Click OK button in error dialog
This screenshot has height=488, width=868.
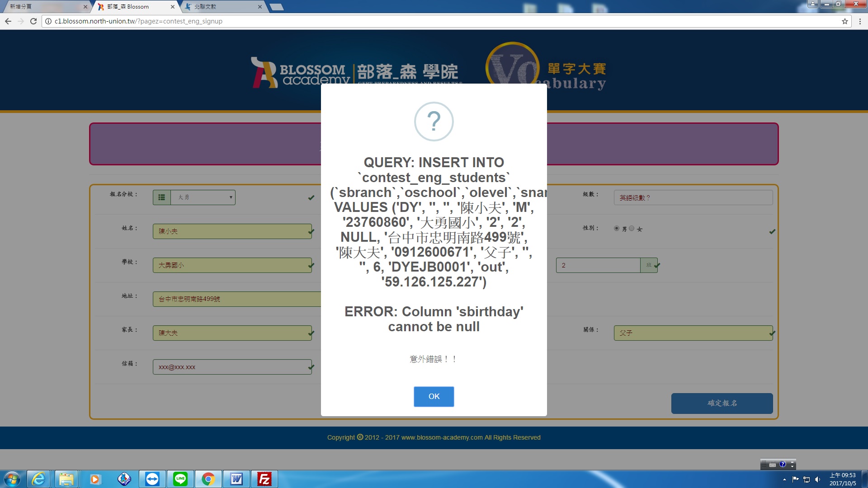tap(434, 396)
